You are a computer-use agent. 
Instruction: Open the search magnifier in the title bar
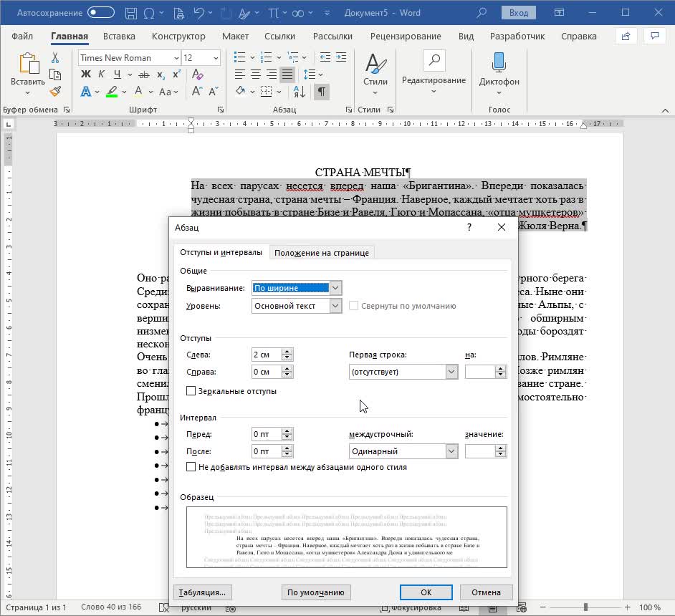[482, 13]
